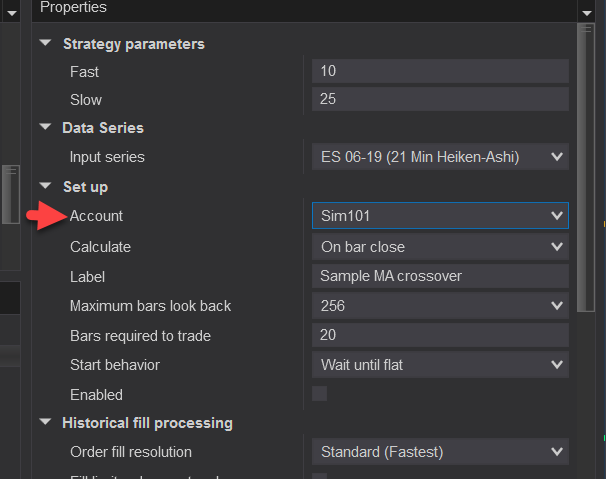Click the scrollbar up arrow

(586, 11)
